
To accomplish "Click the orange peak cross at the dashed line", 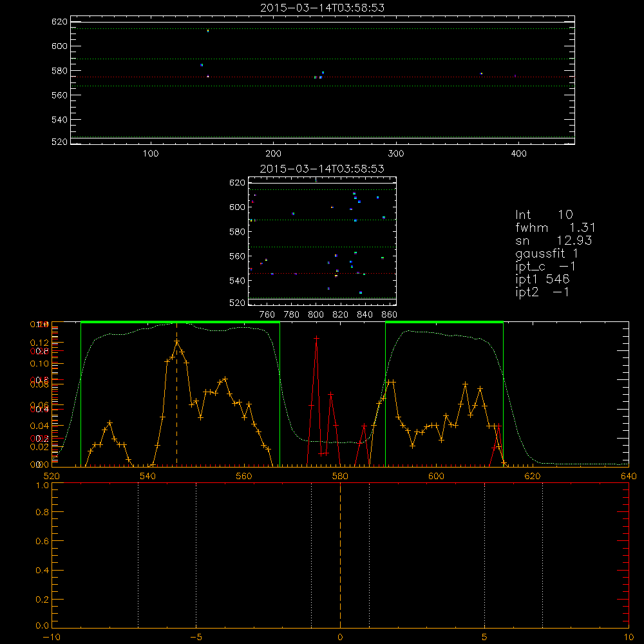I will (176, 341).
